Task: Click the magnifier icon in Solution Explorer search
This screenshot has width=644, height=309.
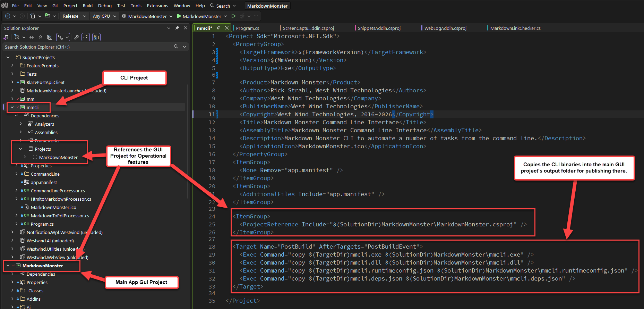Action: pyautogui.click(x=176, y=47)
